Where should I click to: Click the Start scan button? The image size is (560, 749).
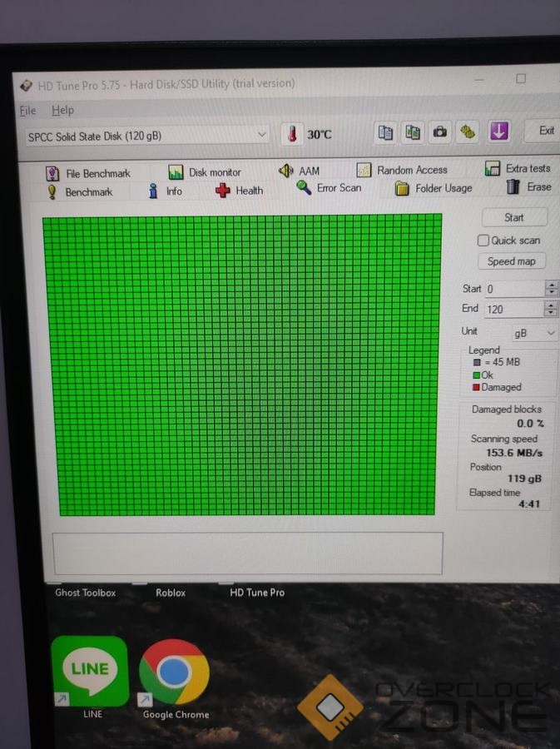point(514,218)
